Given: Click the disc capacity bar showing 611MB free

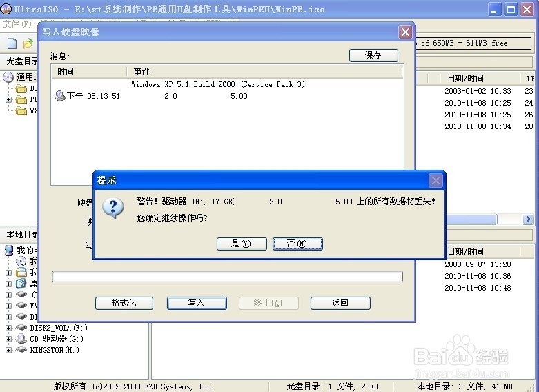Looking at the screenshot, I should tap(473, 43).
